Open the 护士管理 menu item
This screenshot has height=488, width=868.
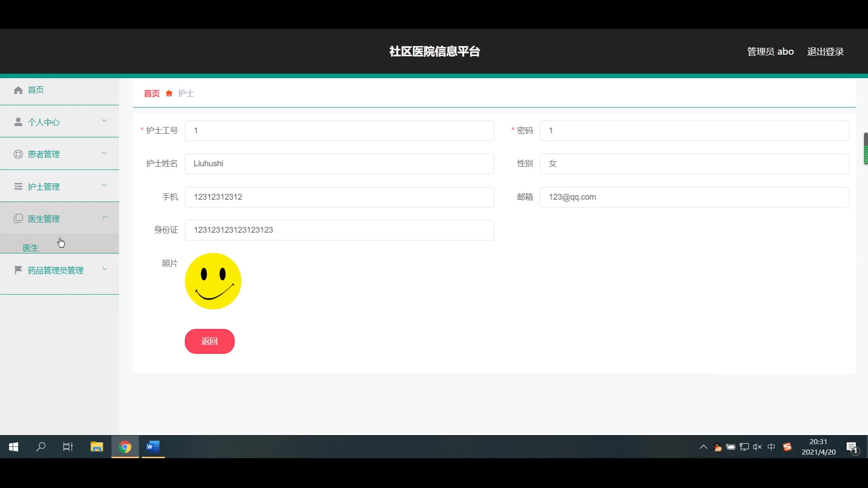[44, 187]
